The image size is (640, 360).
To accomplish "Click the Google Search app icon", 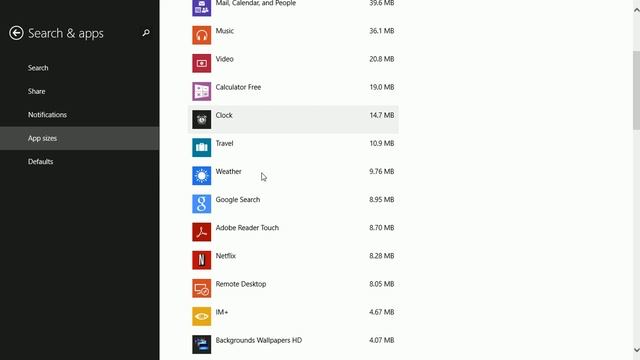I will click(x=202, y=204).
